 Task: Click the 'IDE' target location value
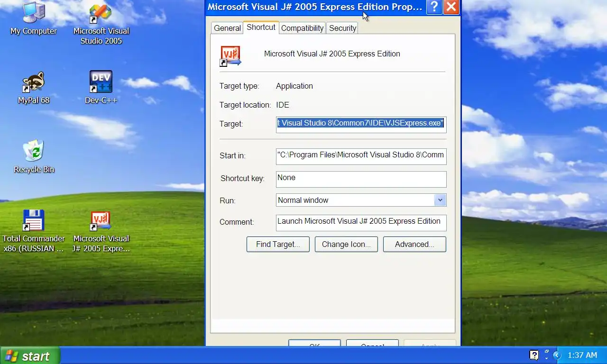tap(283, 105)
